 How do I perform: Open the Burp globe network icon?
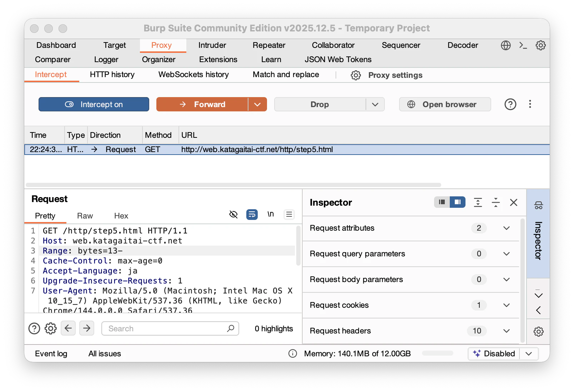pos(505,45)
